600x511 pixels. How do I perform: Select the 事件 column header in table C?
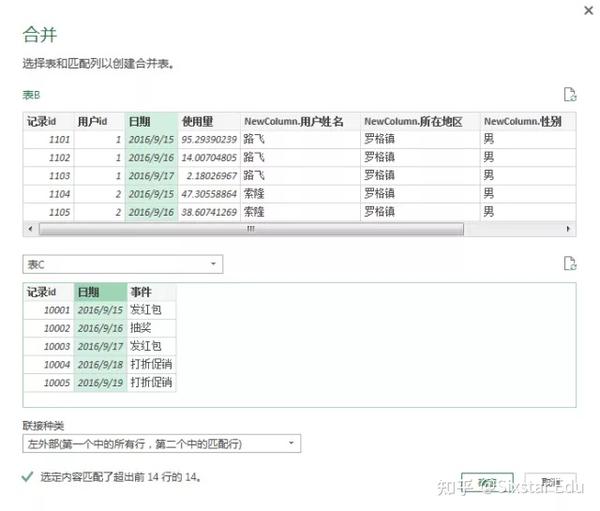point(152,292)
